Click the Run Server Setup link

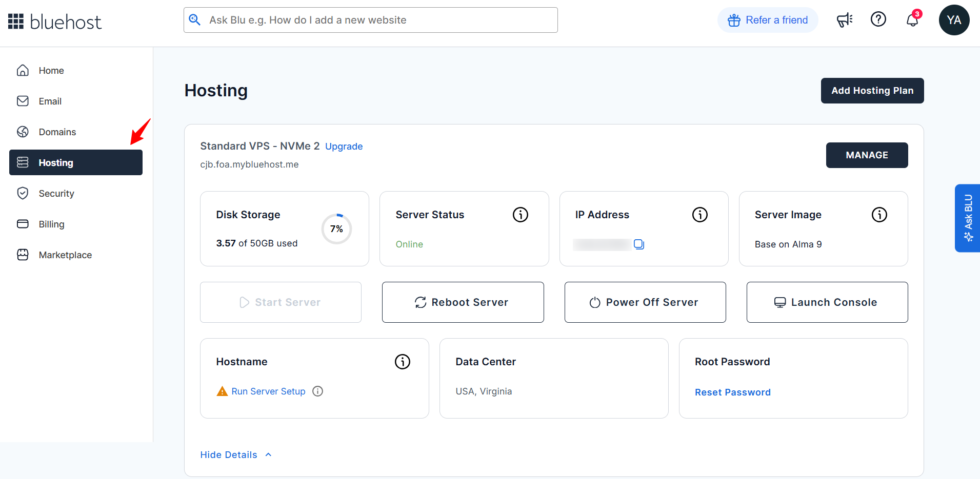(x=268, y=391)
